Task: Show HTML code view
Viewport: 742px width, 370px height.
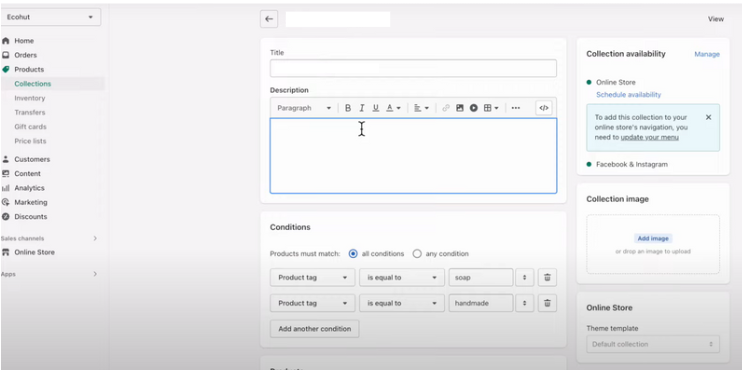Action: pos(544,108)
